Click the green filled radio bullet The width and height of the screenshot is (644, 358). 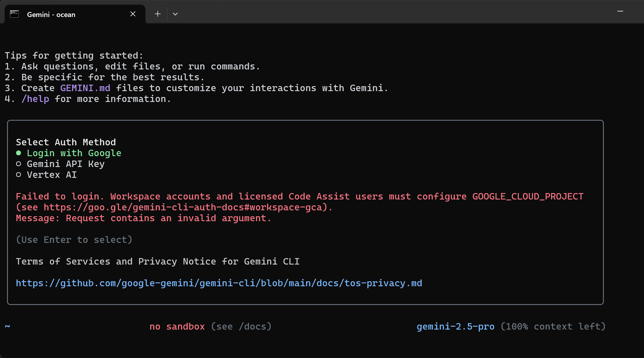coord(18,153)
